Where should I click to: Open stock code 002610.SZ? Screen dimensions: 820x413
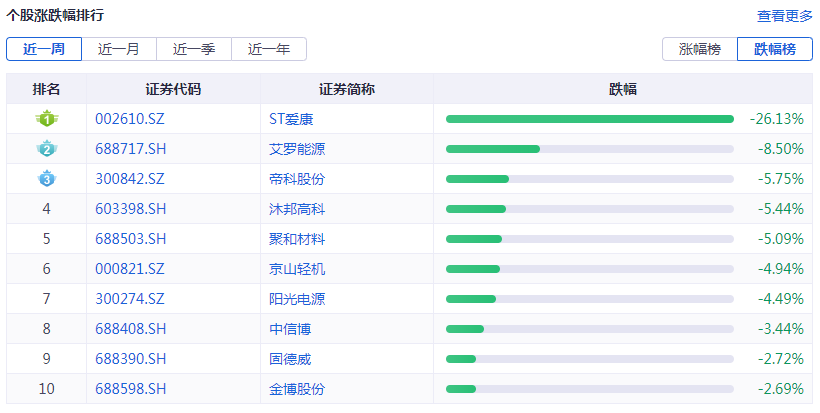coord(130,119)
